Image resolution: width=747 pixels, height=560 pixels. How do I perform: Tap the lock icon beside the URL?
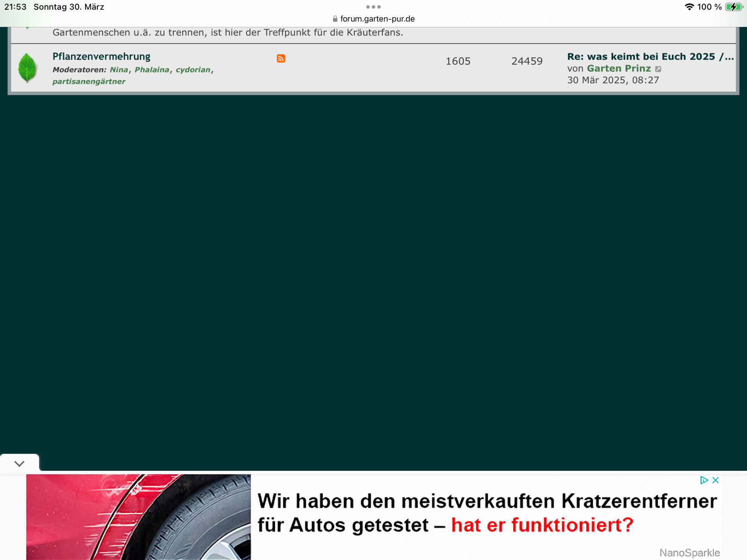[x=335, y=19]
